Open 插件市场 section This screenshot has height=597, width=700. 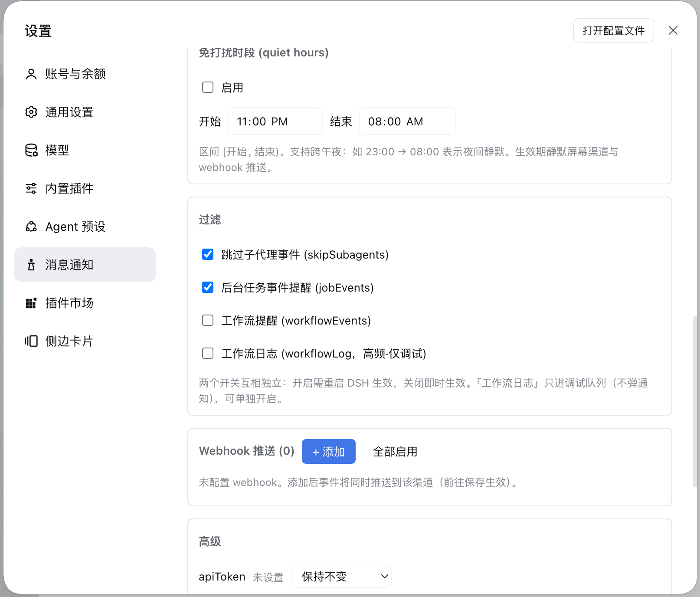pyautogui.click(x=85, y=303)
